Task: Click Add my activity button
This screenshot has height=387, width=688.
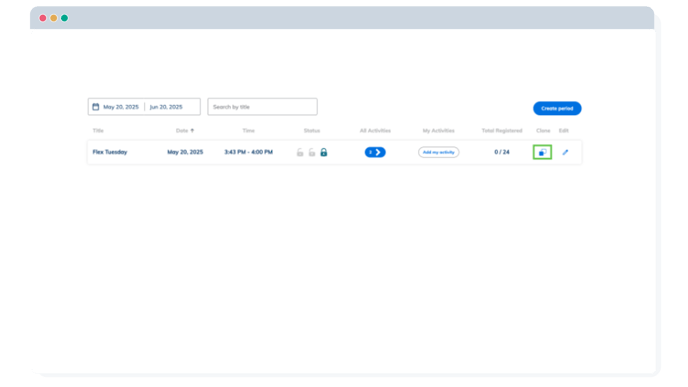Action: point(438,152)
